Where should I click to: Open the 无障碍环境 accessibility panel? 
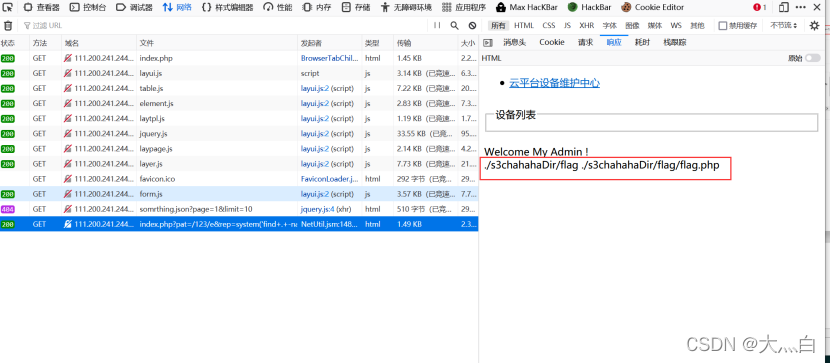coord(407,7)
